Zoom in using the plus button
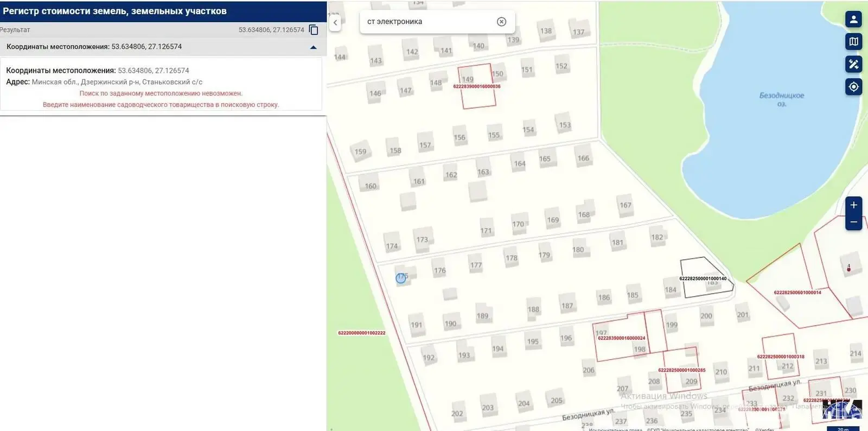Viewport: 868px width, 431px height. (853, 205)
